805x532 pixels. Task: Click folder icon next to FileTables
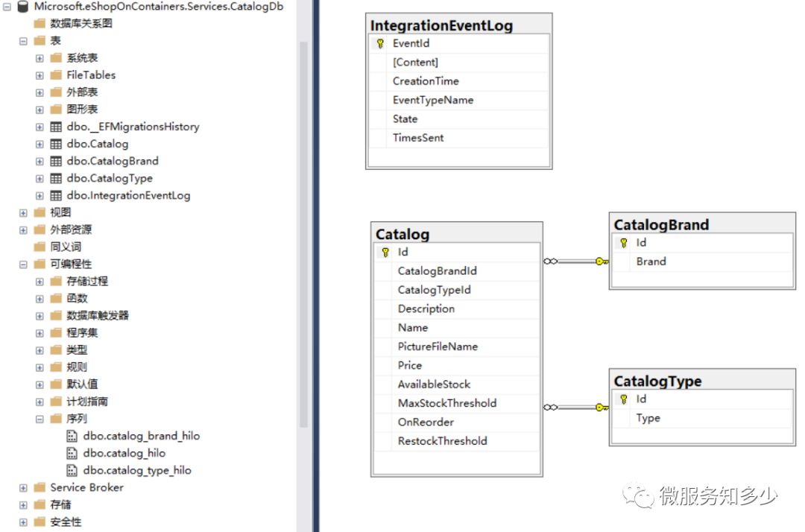[x=56, y=75]
